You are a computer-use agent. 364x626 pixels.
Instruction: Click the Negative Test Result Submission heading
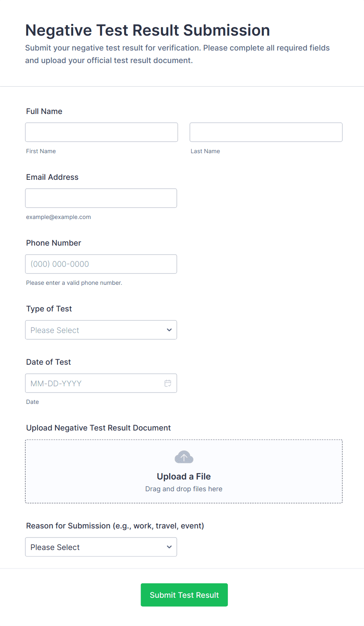(148, 30)
